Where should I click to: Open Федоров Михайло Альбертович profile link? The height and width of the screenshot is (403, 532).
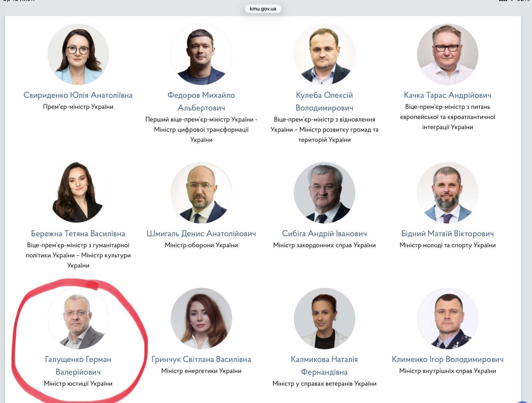[x=201, y=101]
